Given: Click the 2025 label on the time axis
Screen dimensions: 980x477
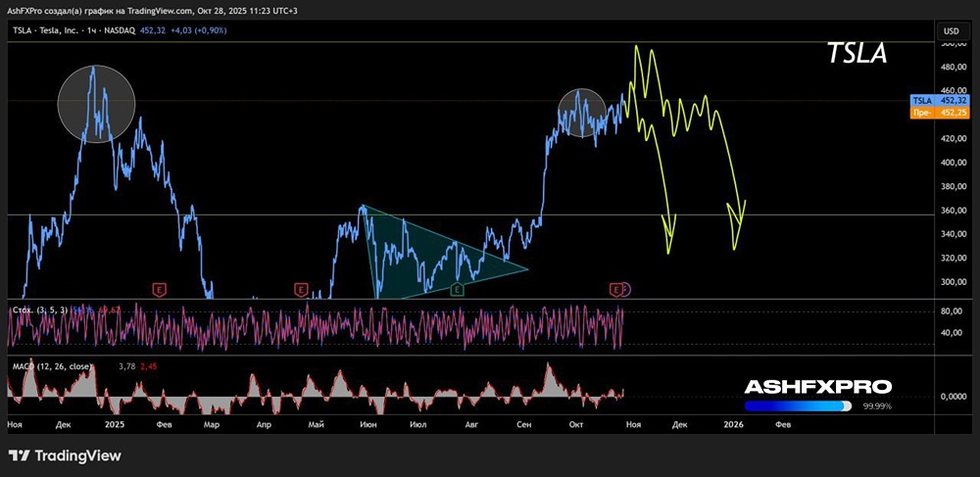Looking at the screenshot, I should pos(115,425).
